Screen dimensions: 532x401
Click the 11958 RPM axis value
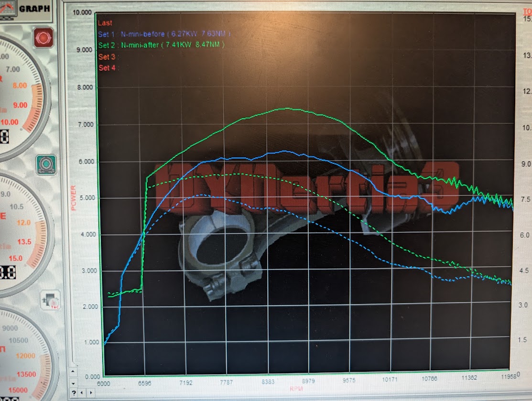(x=508, y=377)
